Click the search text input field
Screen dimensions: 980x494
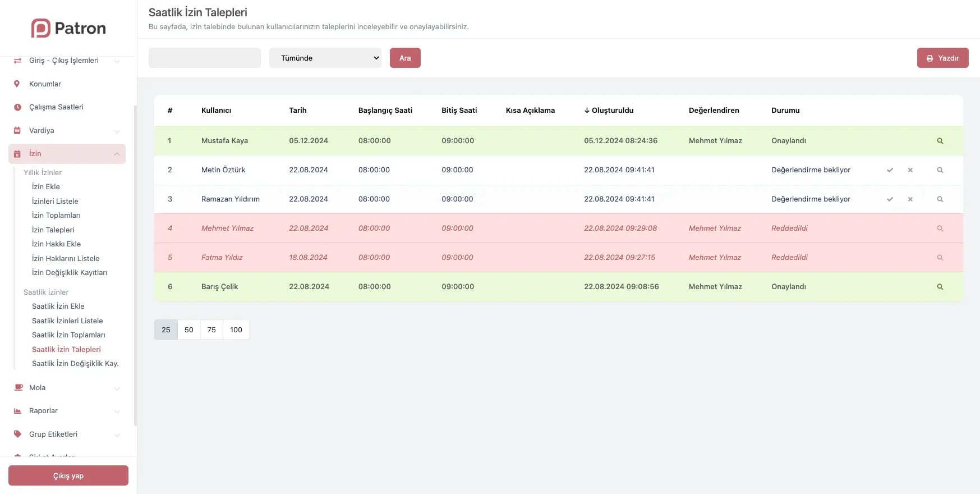(205, 58)
